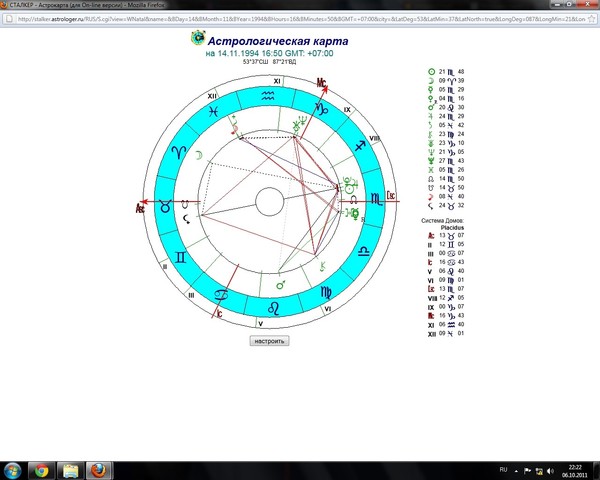Click the Ic cusp row 16 Cancer 43

click(x=446, y=262)
